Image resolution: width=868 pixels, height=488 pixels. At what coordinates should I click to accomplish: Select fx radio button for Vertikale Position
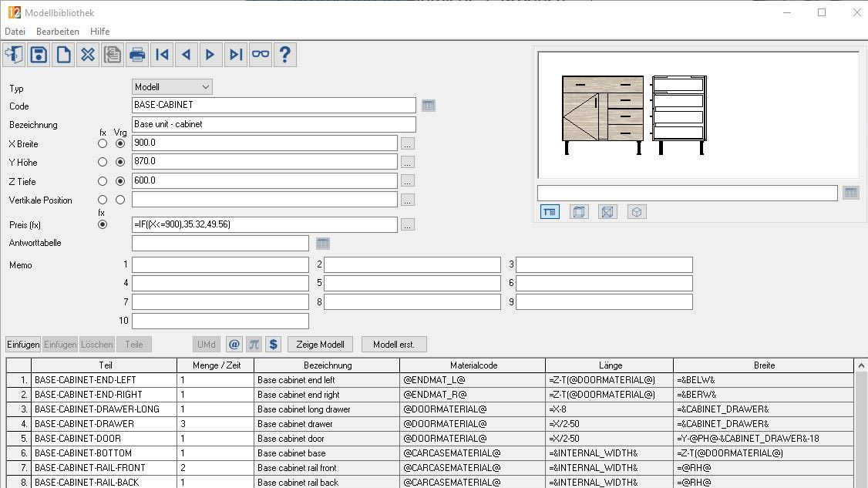pos(103,200)
